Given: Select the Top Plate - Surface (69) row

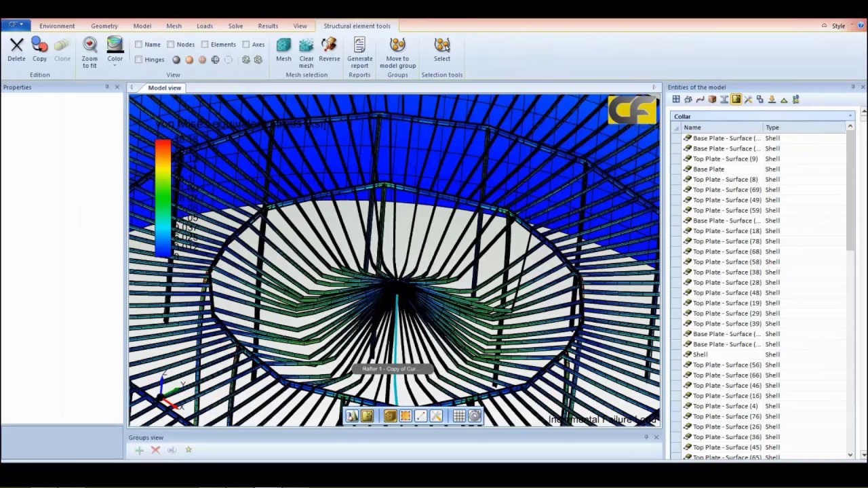Looking at the screenshot, I should click(x=764, y=190).
